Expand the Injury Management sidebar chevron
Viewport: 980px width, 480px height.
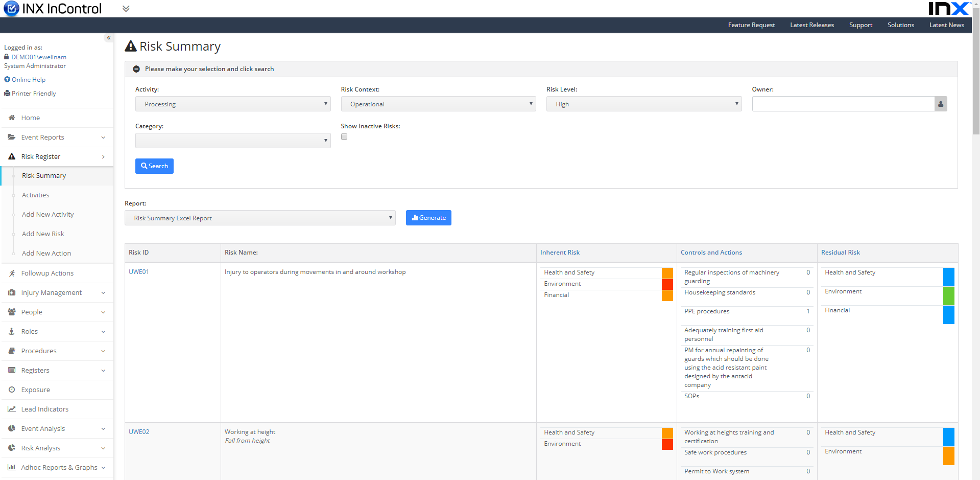(103, 292)
